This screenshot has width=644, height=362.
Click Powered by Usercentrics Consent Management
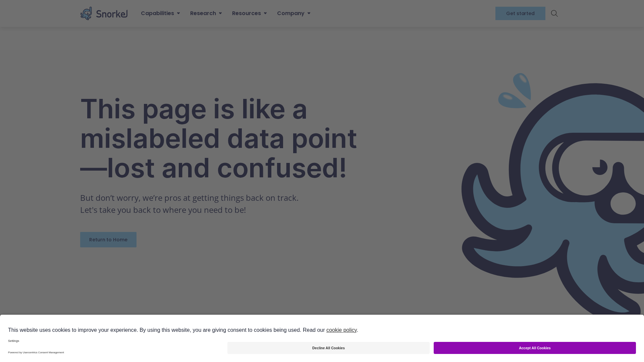36,353
